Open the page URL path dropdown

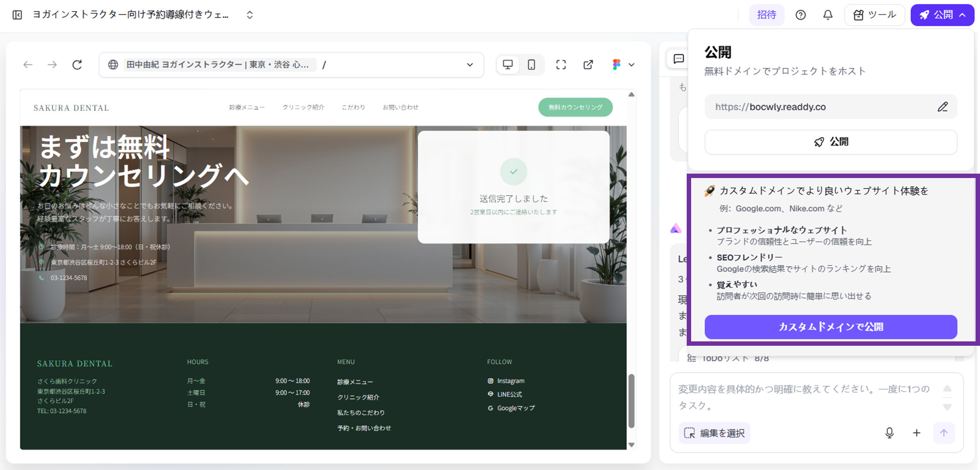pos(469,65)
